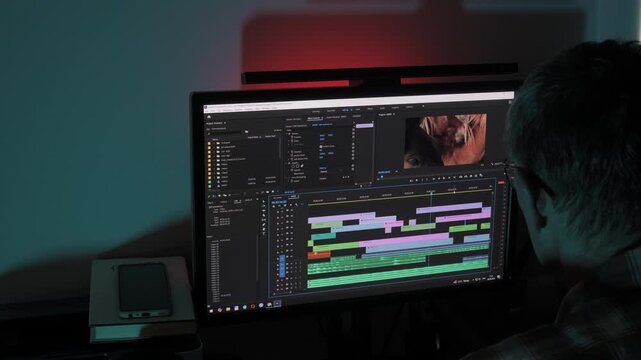The image size is (641, 360).
Task: Click the search field in Project panel
Action: (227, 133)
